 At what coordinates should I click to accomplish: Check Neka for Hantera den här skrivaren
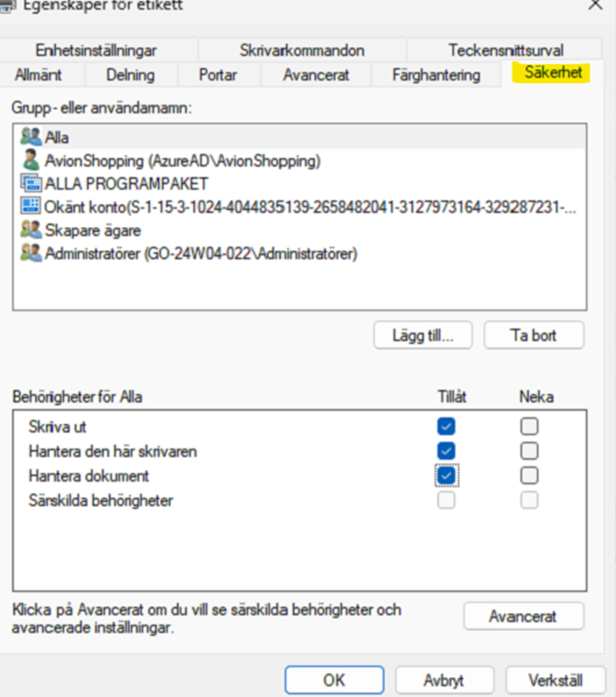(529, 451)
